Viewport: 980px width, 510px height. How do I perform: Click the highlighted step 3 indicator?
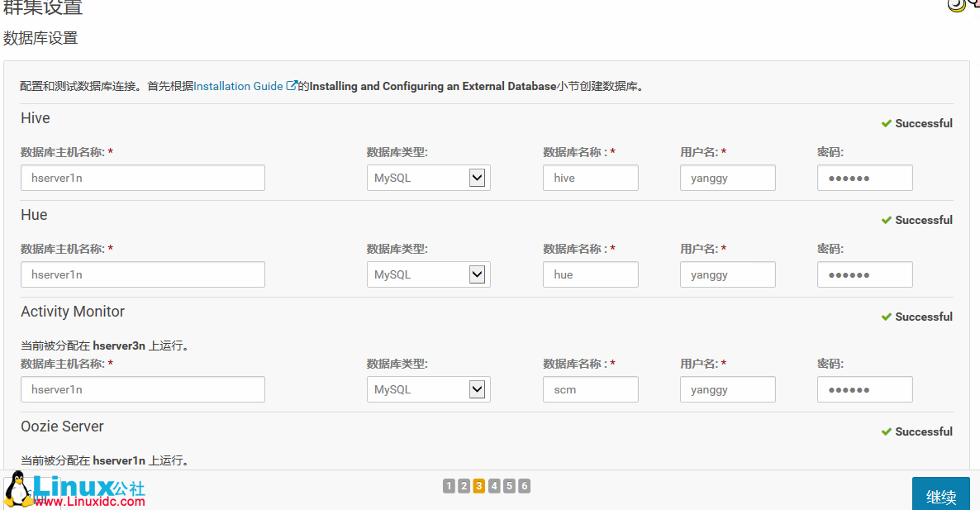[478, 486]
